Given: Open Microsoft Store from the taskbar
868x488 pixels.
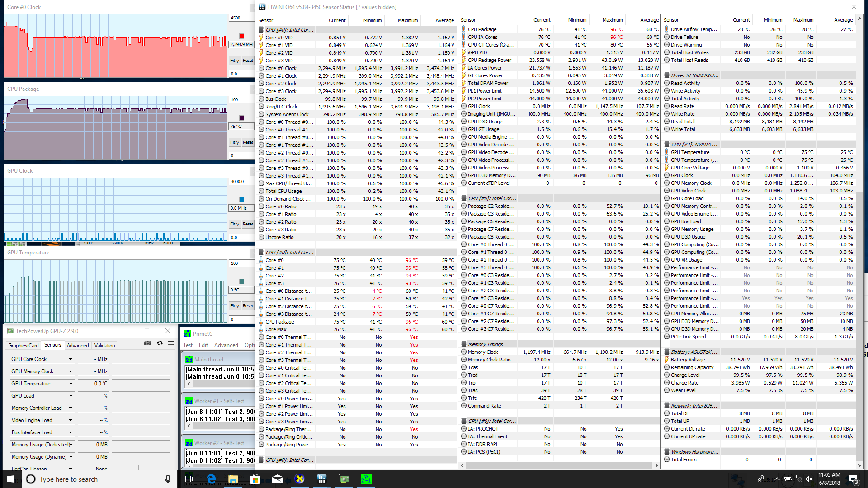Looking at the screenshot, I should tap(255, 479).
